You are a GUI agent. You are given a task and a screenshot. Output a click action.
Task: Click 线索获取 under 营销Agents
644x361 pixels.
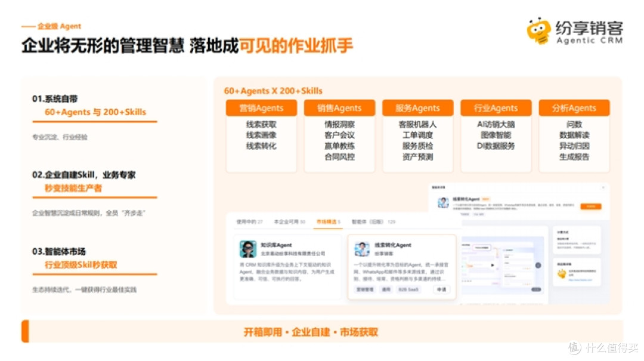261,124
